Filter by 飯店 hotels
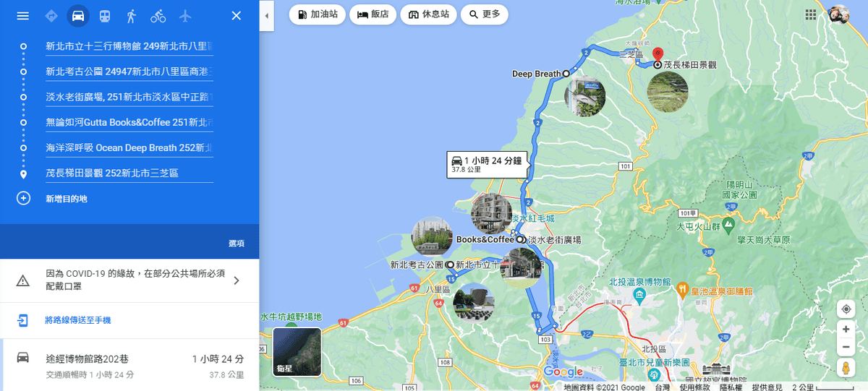Screen dimensions: 868x391 tap(373, 14)
